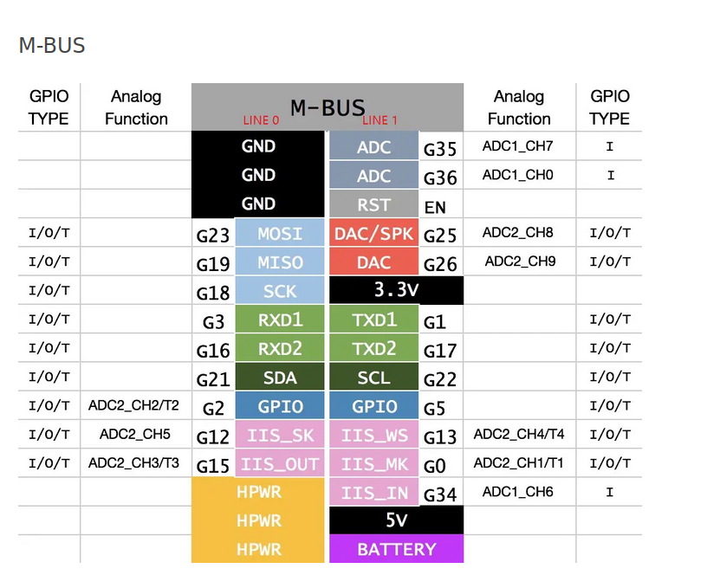Select the SCL pin cell

point(374,378)
